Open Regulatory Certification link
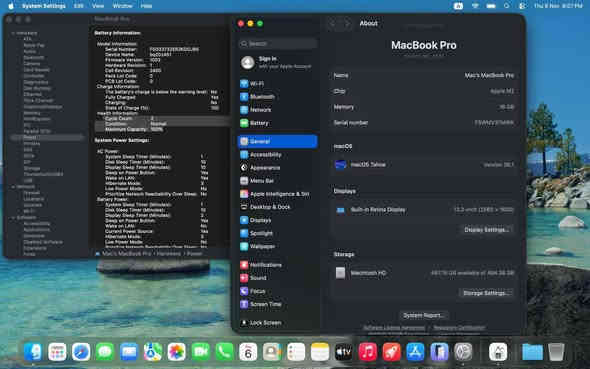 pos(459,328)
